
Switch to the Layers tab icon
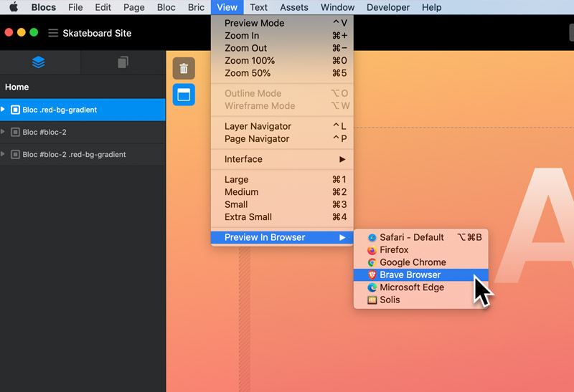click(x=39, y=62)
